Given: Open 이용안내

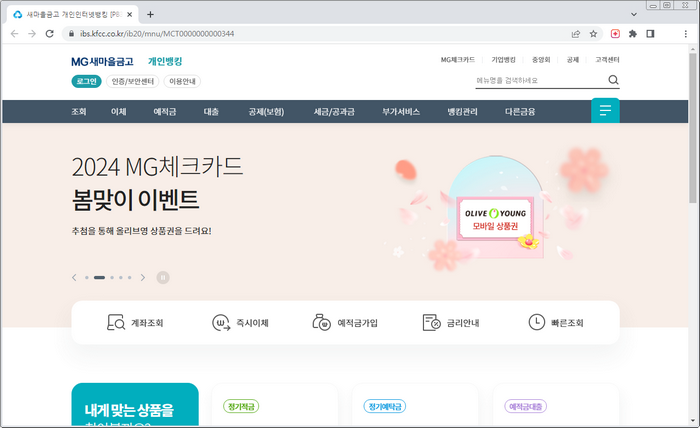Looking at the screenshot, I should [182, 81].
